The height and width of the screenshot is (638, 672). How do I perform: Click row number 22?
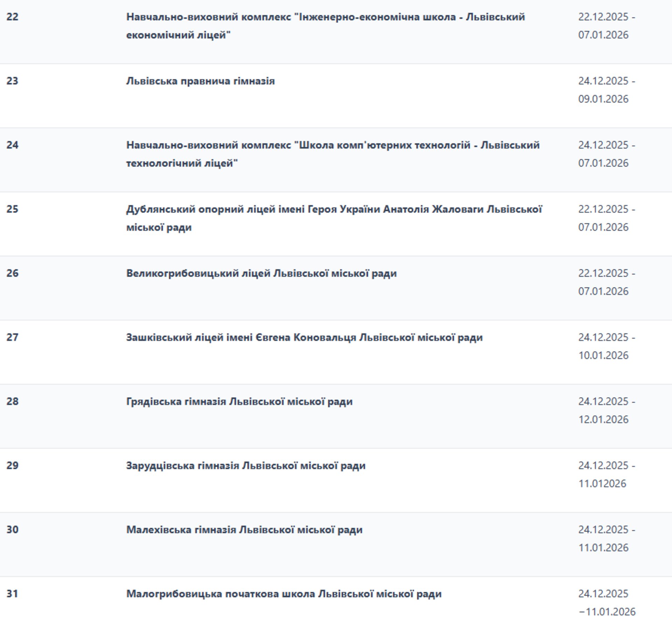tap(12, 17)
